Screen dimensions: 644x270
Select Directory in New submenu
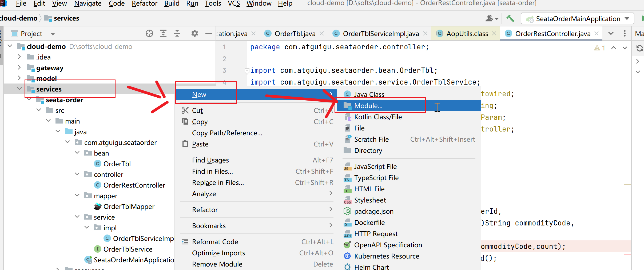(409, 150)
